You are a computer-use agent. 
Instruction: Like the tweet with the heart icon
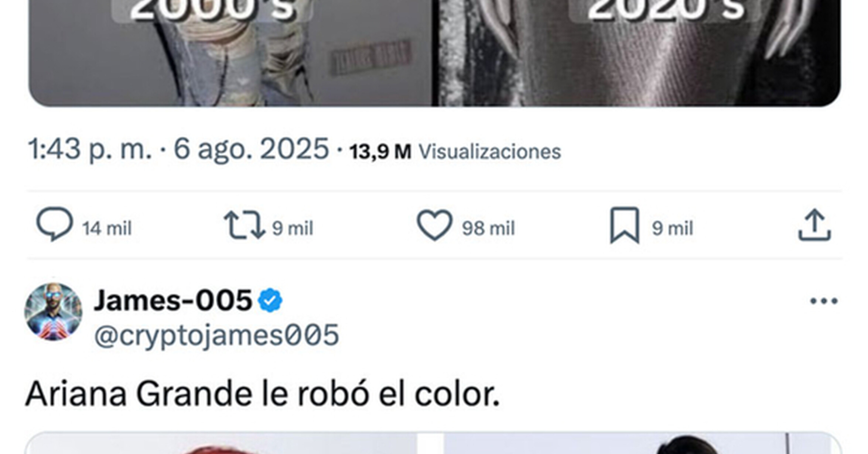pyautogui.click(x=434, y=225)
